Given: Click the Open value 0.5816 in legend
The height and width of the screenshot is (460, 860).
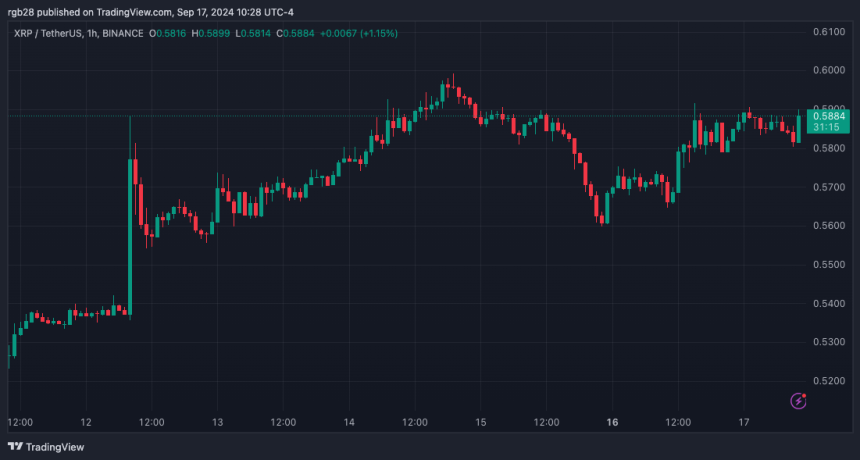Looking at the screenshot, I should pyautogui.click(x=171, y=33).
